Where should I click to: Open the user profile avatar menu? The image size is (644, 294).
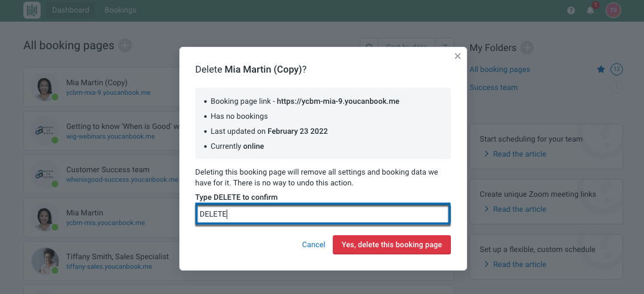tap(613, 10)
